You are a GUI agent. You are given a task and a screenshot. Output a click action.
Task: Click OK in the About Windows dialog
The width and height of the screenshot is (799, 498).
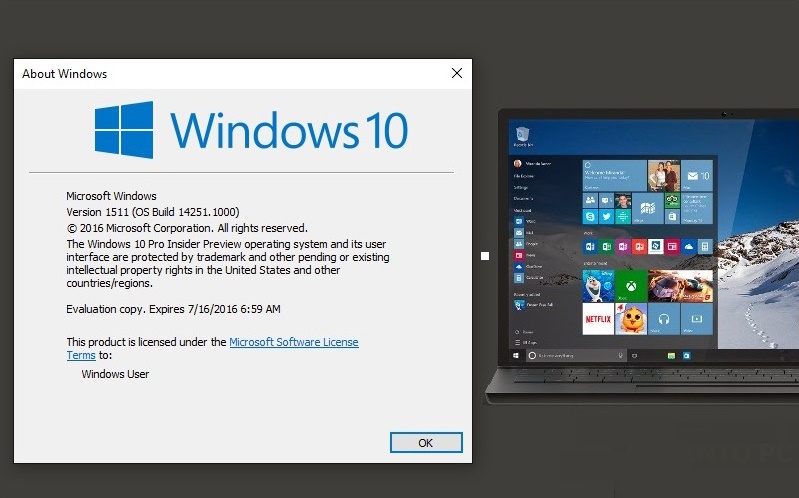pos(426,442)
